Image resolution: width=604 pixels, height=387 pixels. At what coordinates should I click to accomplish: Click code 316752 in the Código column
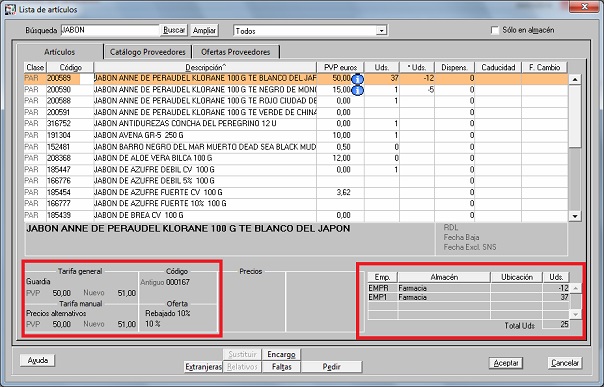coord(59,124)
